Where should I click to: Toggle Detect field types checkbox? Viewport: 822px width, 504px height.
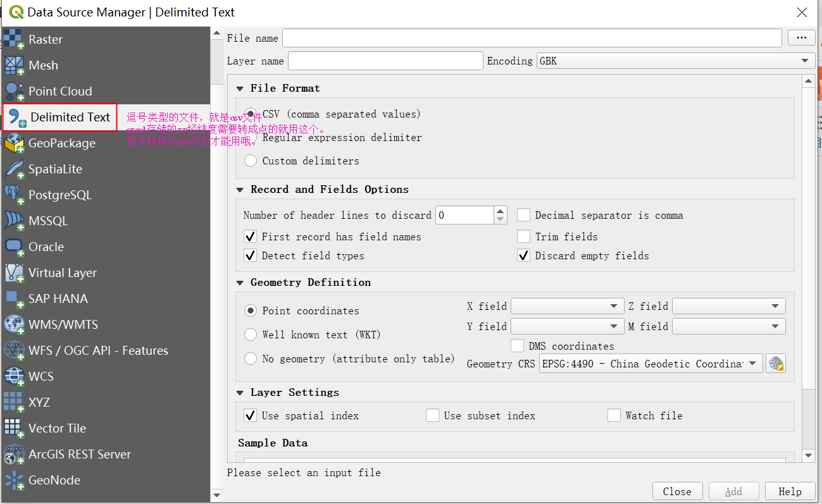[250, 255]
